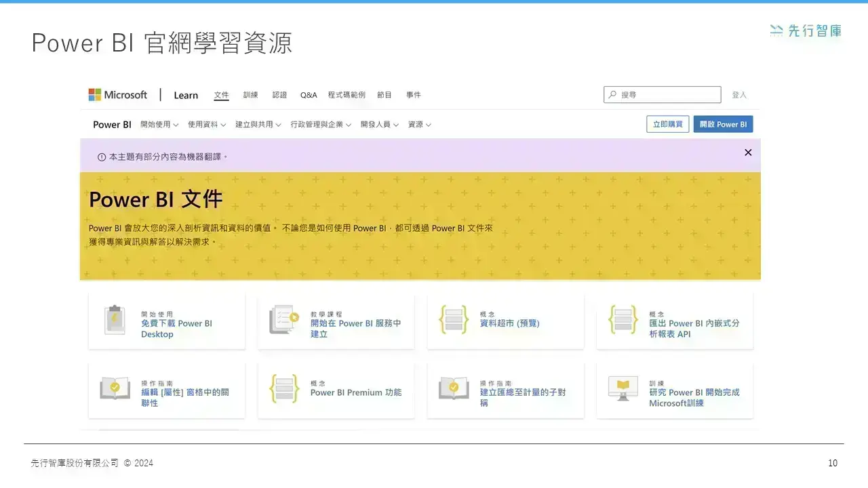Click the 先行智庫 logo on the slide
Viewport: 868px width, 488px height.
(x=806, y=30)
